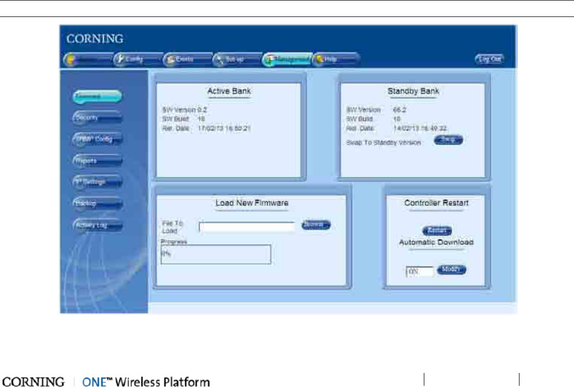Click the Log Out button
The image size is (574, 392).
[490, 59]
